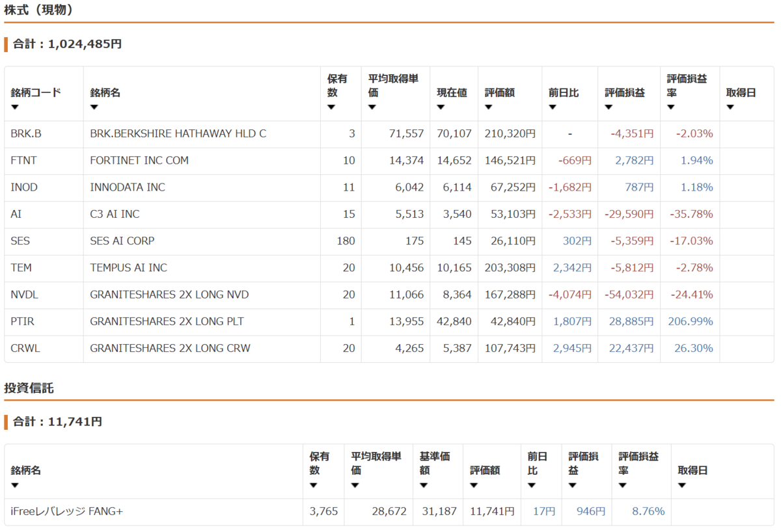Sort investment trust by 保有数 arrow
This screenshot has height=532, width=781.
[x=313, y=485]
